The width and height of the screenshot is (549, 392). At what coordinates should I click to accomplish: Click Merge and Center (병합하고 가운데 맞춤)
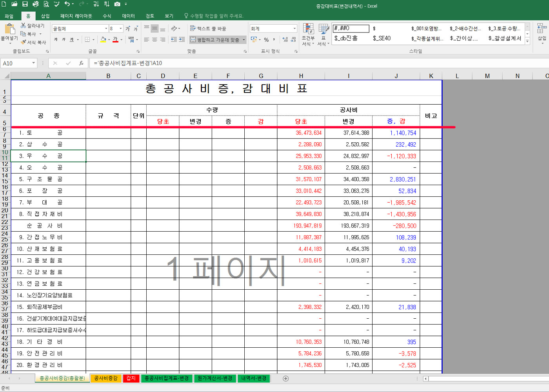pyautogui.click(x=215, y=40)
